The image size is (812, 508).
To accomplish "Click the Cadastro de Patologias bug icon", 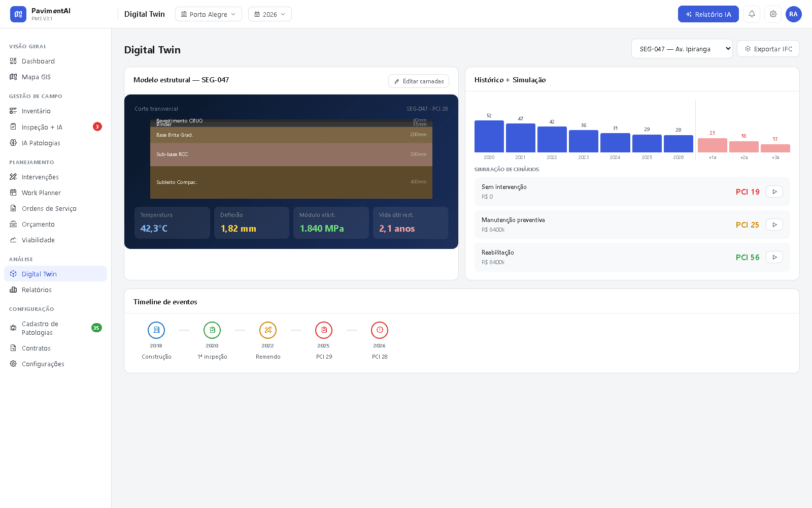I will coord(13,328).
